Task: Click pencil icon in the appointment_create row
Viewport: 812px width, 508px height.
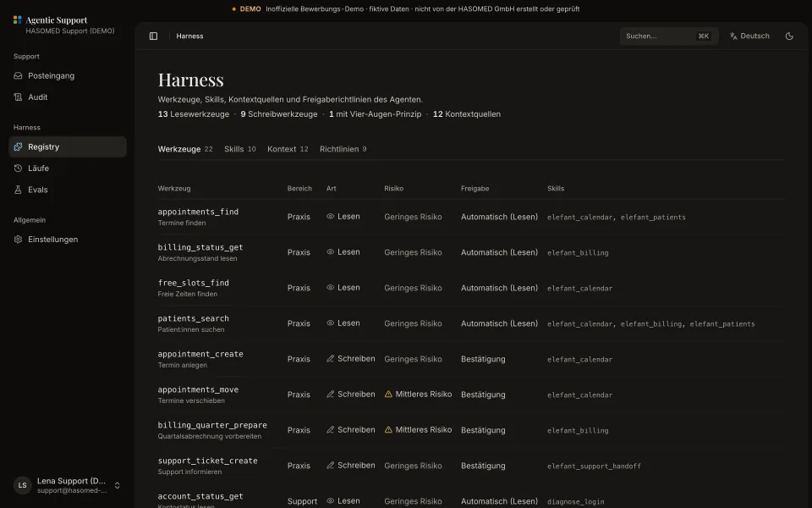Action: [331, 359]
